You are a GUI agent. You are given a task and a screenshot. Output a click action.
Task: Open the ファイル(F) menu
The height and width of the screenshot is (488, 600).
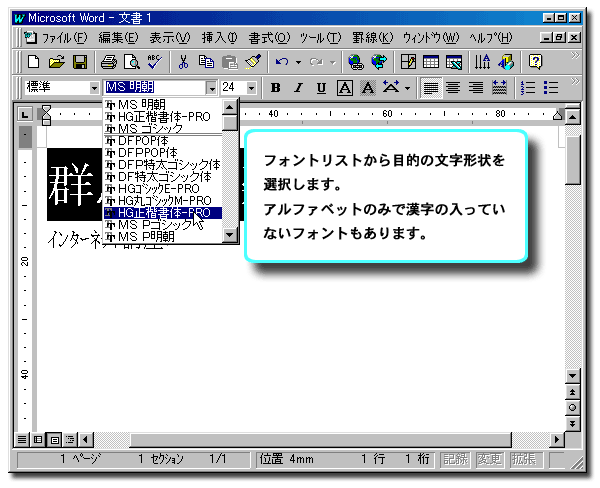tap(64, 38)
